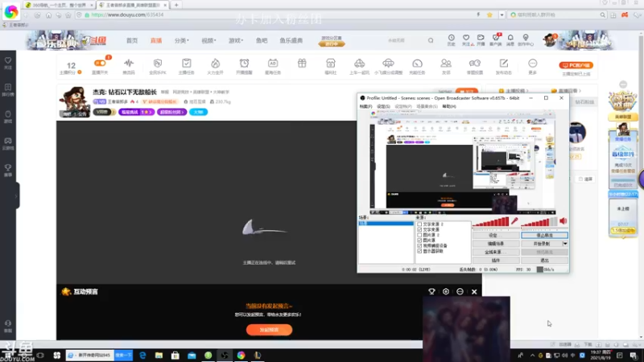Expand the 视频 navigation dropdown
The height and width of the screenshot is (362, 644).
click(x=208, y=41)
